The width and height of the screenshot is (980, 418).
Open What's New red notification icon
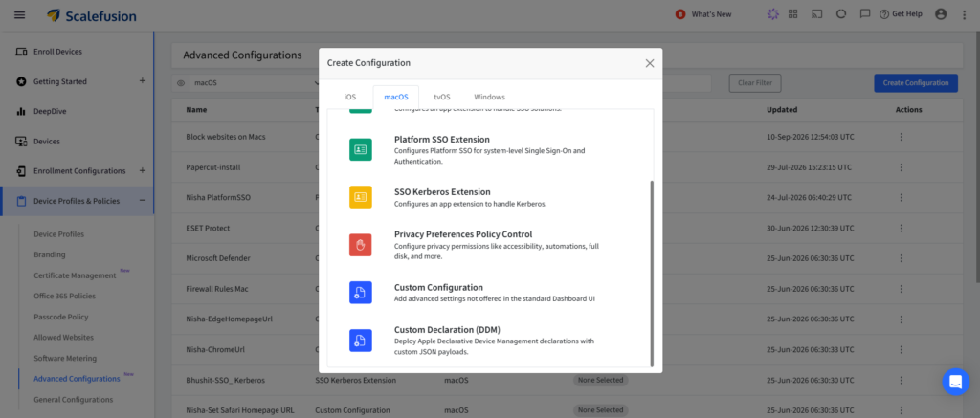pyautogui.click(x=680, y=14)
